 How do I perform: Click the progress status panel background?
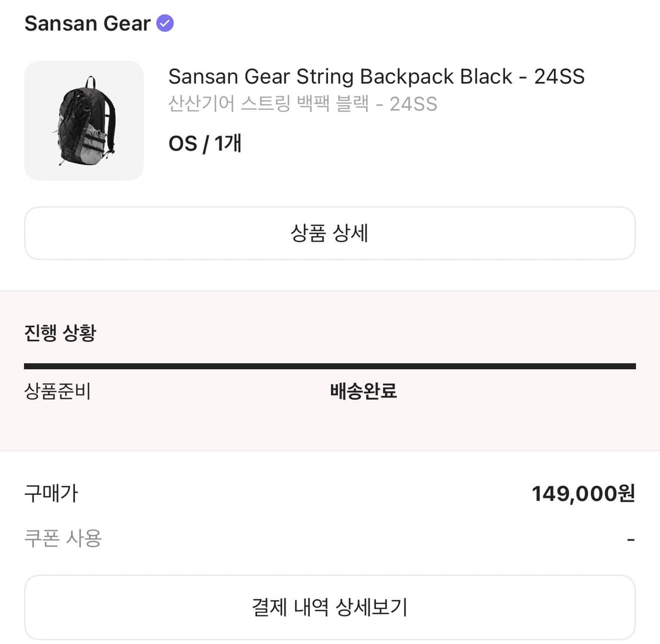coord(330,429)
